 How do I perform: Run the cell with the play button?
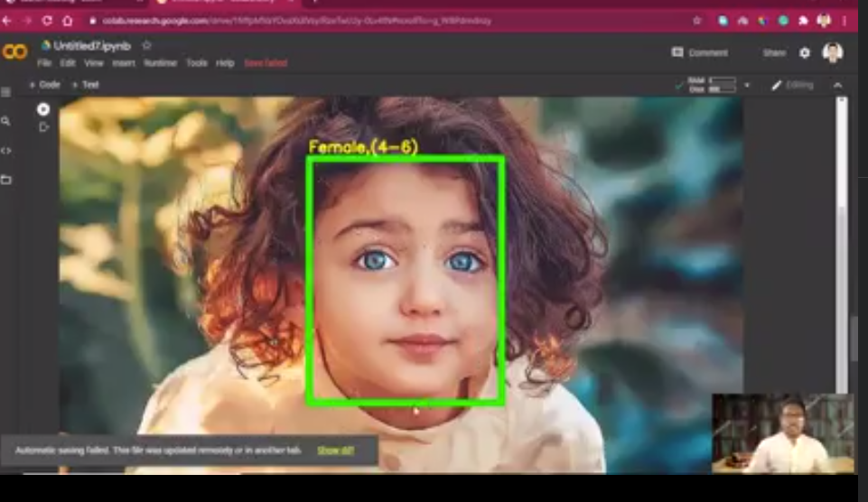[x=43, y=127]
